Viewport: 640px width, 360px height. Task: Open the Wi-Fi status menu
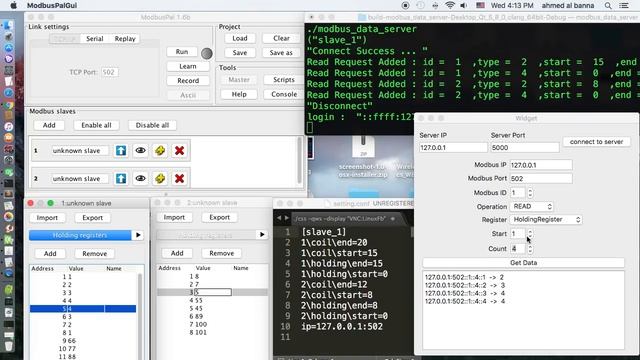click(450, 5)
